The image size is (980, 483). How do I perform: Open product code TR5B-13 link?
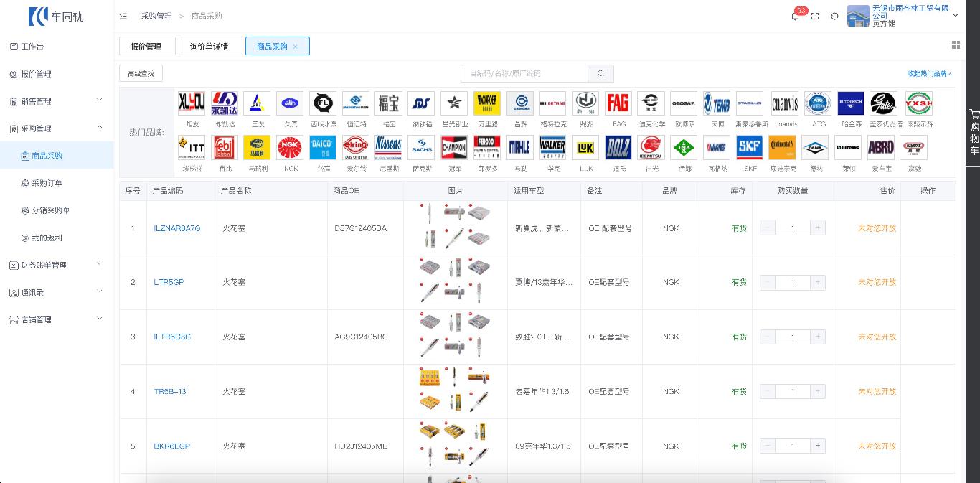tap(170, 391)
